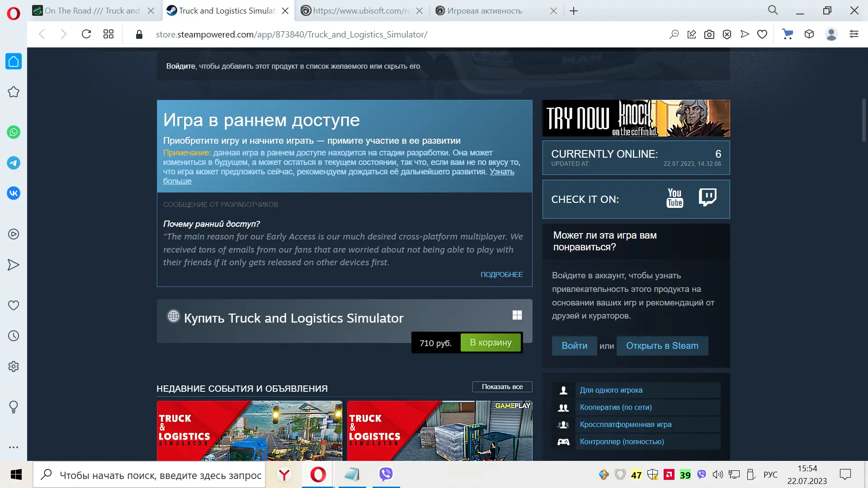Go back to the previous page
The height and width of the screenshot is (488, 868).
coord(42,34)
